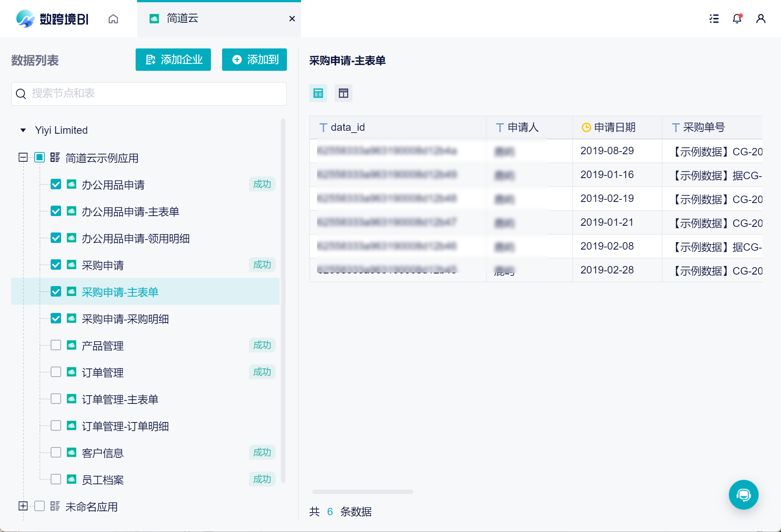Open the task list icon in header
781x532 pixels.
point(714,19)
